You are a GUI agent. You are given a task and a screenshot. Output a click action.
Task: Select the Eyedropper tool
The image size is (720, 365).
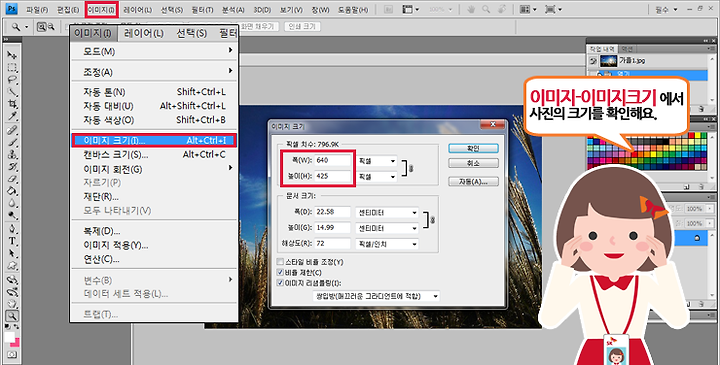click(12, 117)
